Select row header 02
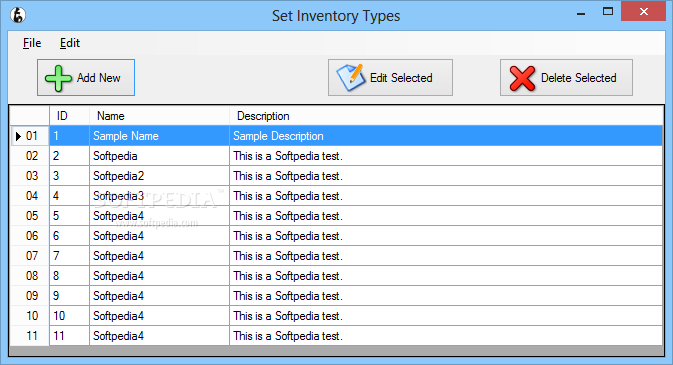Viewport: 673px width, 365px height. [30, 156]
